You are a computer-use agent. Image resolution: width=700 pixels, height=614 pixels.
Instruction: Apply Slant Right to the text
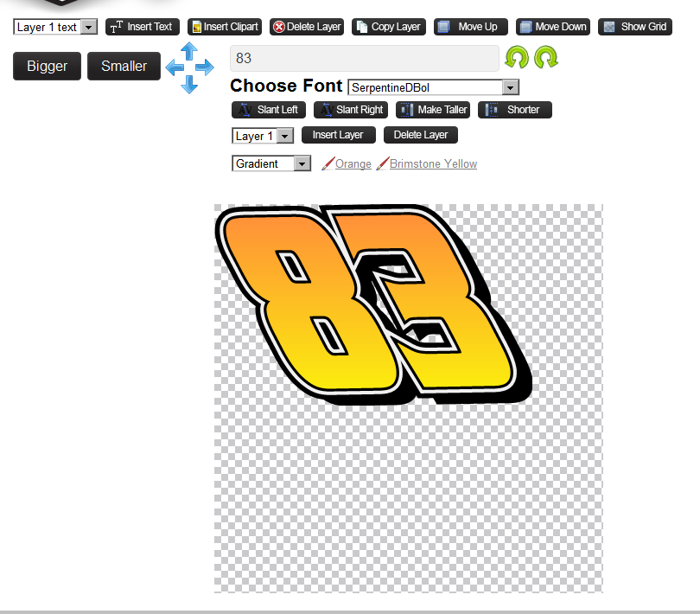tap(351, 110)
